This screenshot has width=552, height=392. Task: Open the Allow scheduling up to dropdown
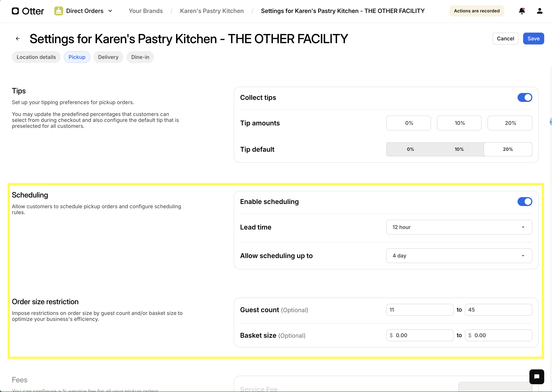459,256
